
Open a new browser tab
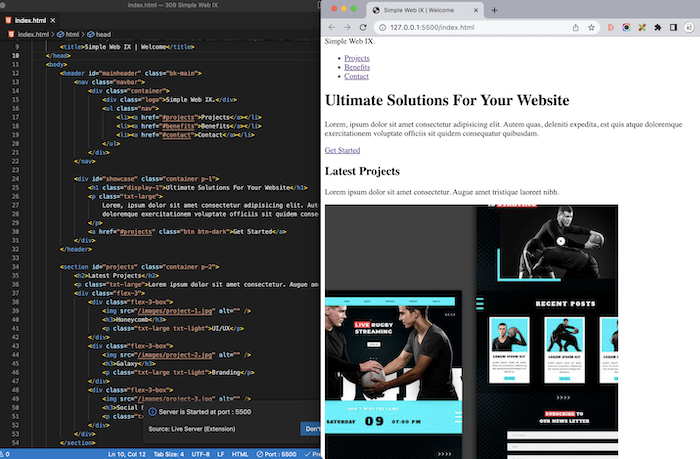(494, 10)
